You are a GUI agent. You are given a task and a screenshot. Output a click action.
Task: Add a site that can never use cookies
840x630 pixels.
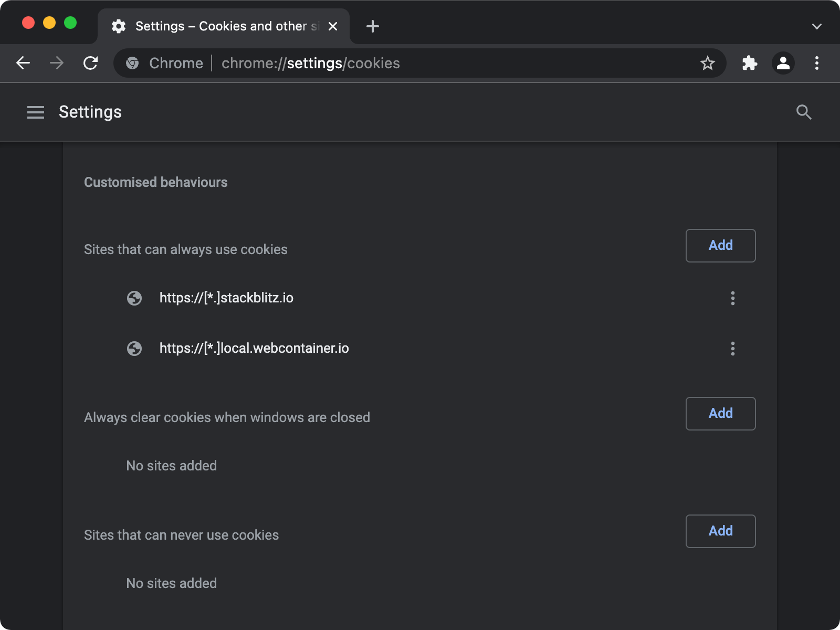tap(720, 531)
